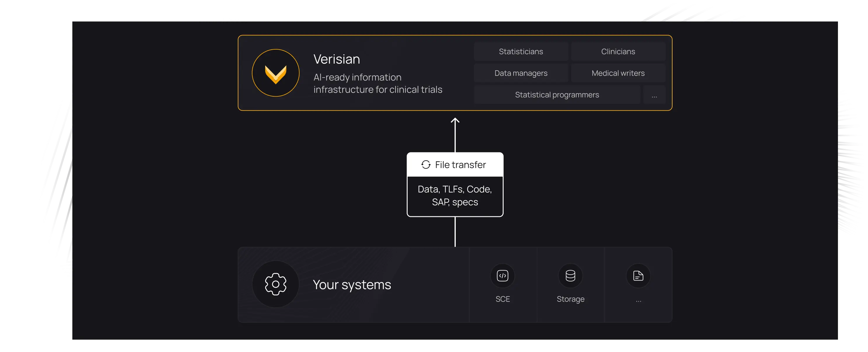Click the upward arrow head toward Verisian

click(x=455, y=120)
